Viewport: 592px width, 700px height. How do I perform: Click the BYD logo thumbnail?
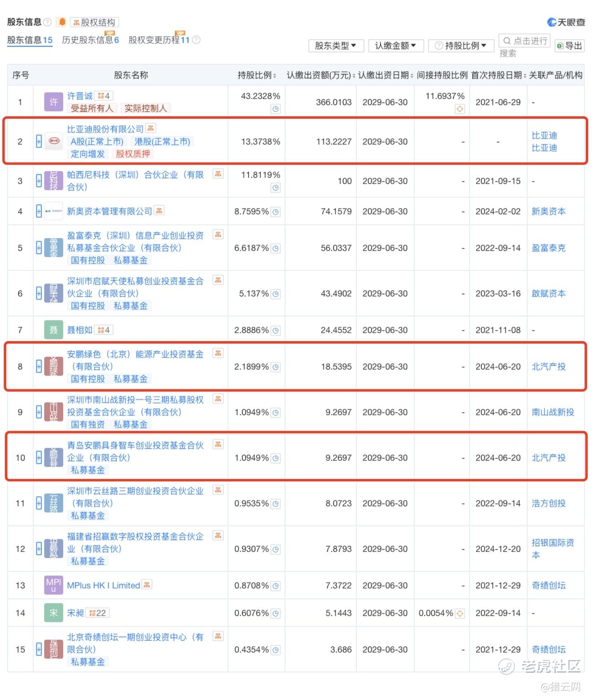(54, 141)
